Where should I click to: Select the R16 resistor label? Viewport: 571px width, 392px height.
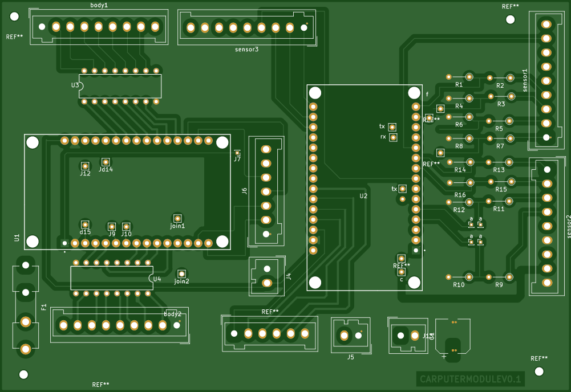pos(460,195)
